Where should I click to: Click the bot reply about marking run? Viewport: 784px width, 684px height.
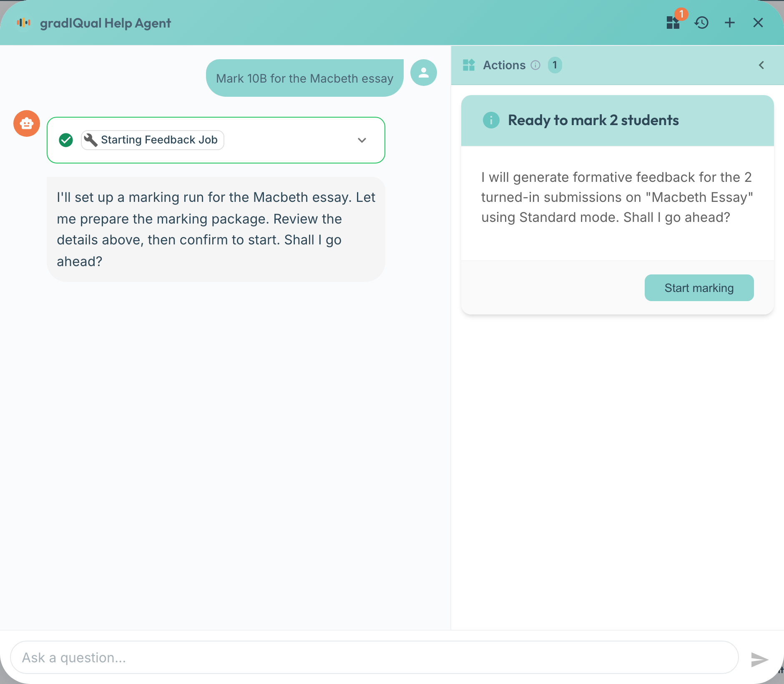[216, 229]
